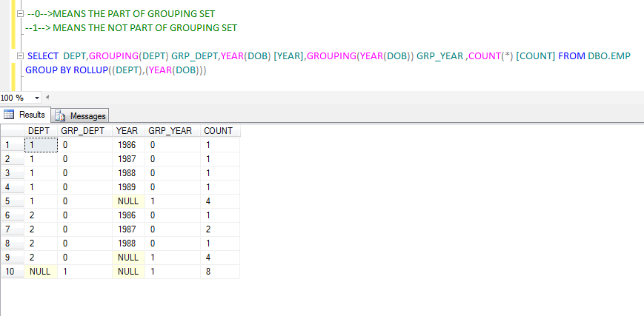
Task: Click the COUNT cell showing 8
Action: pyautogui.click(x=219, y=272)
